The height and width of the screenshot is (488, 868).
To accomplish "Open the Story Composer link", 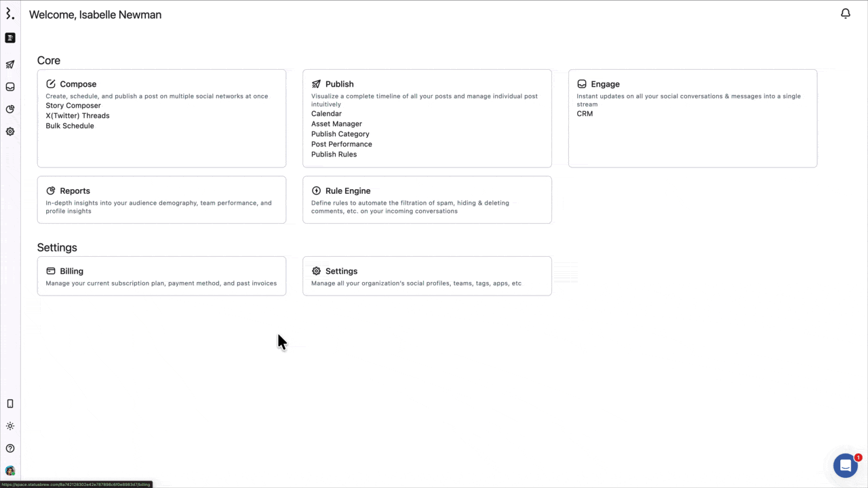I will point(73,106).
